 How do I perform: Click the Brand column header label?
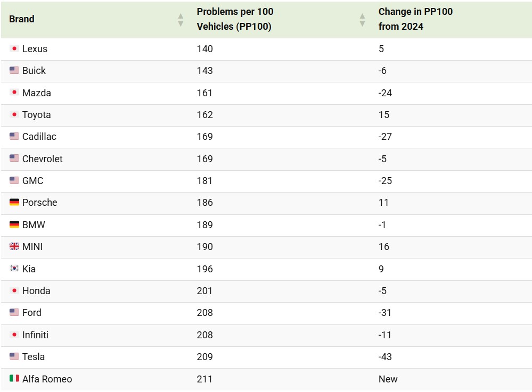coord(22,19)
